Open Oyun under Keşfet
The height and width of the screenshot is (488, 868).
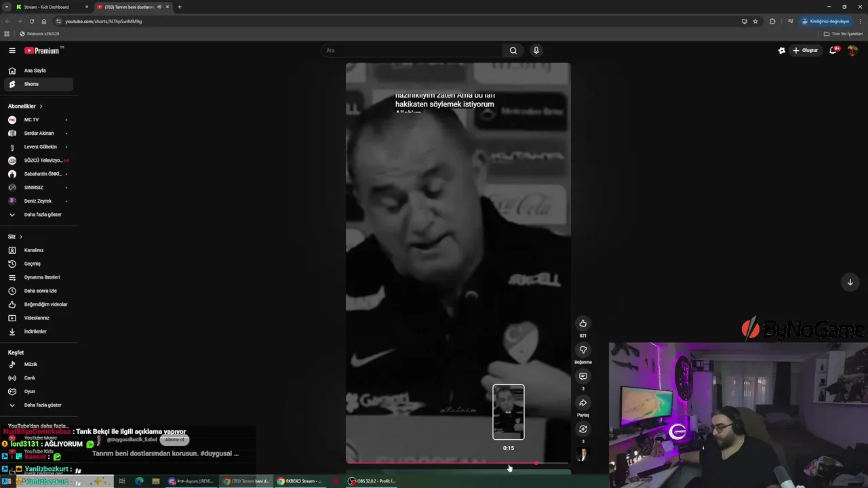coord(39,392)
